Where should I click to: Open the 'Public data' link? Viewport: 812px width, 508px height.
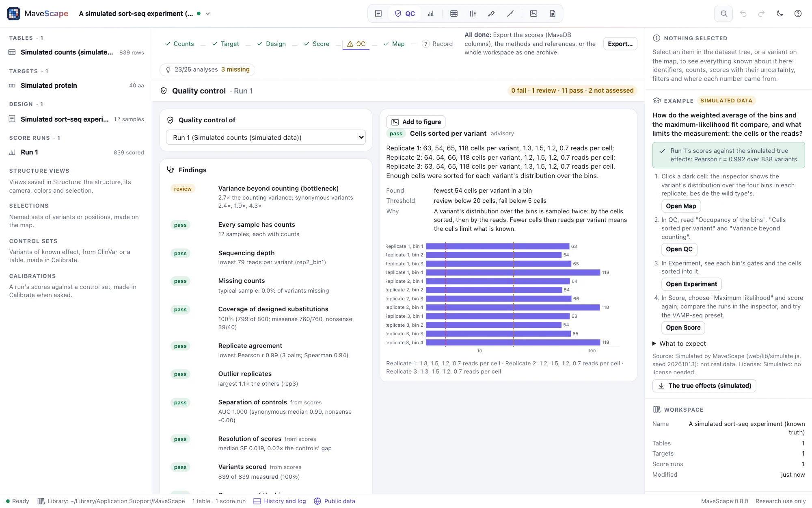335,501
